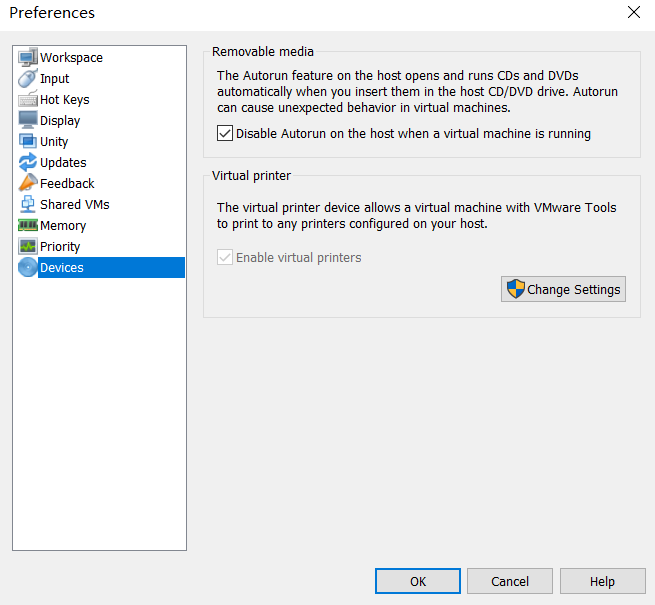The width and height of the screenshot is (655, 605).
Task: Select the Input category label
Action: pos(54,79)
